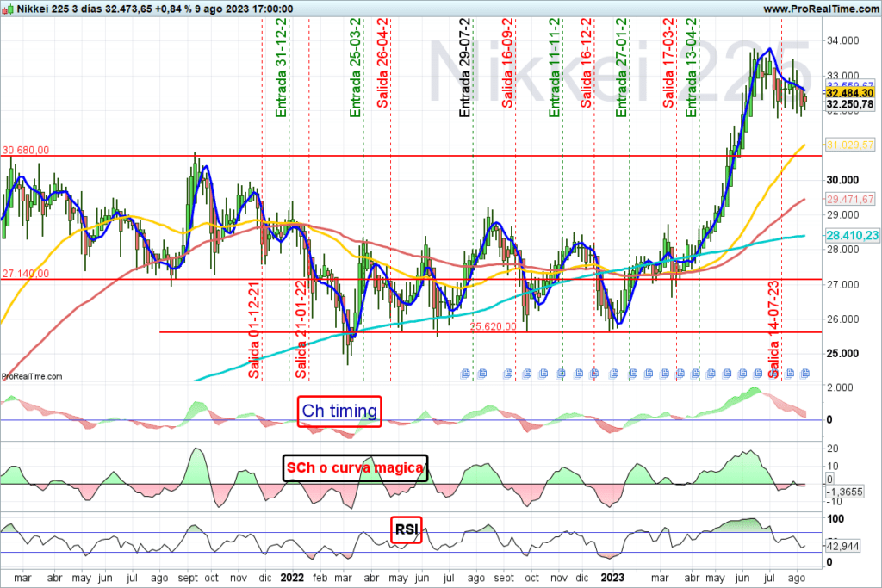Click the 2023 year label on the date axis

click(612, 578)
